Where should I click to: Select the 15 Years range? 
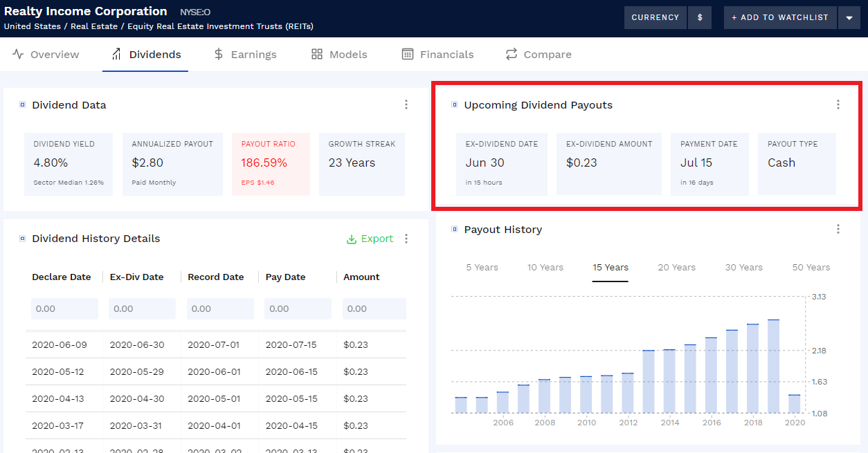[x=611, y=268]
